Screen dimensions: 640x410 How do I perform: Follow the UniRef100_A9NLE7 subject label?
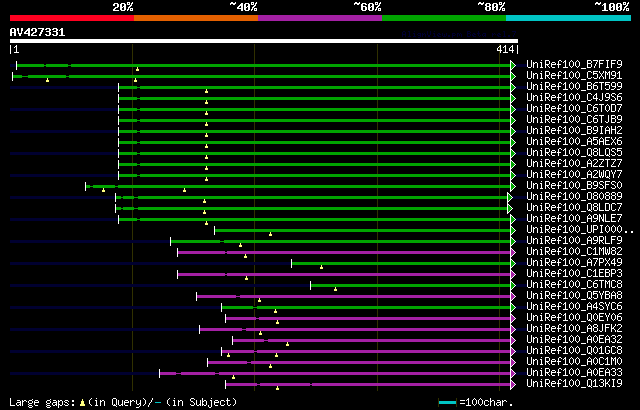[x=574, y=219]
